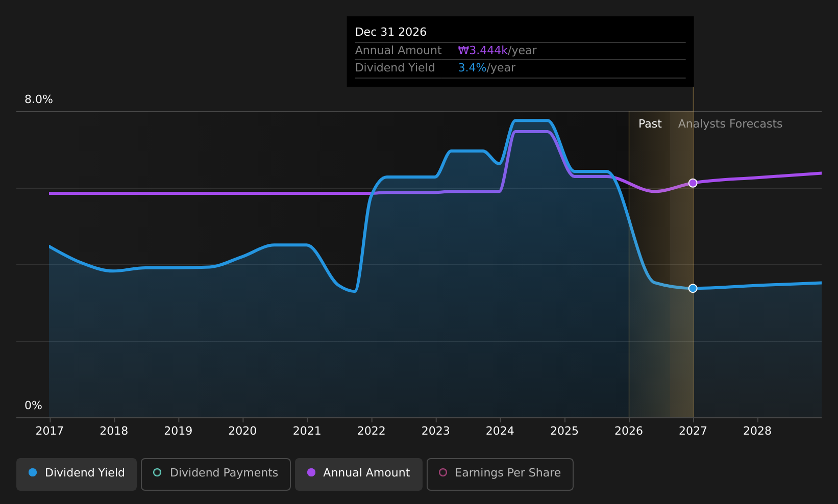Click the 8.0% y-axis label
838x504 pixels.
pyautogui.click(x=39, y=99)
